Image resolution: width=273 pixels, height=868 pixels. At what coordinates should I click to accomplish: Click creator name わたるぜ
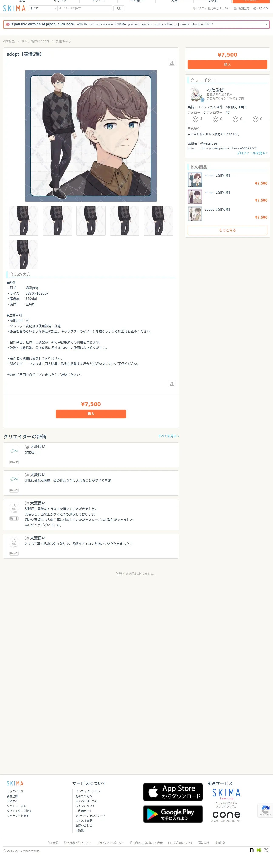click(x=215, y=90)
